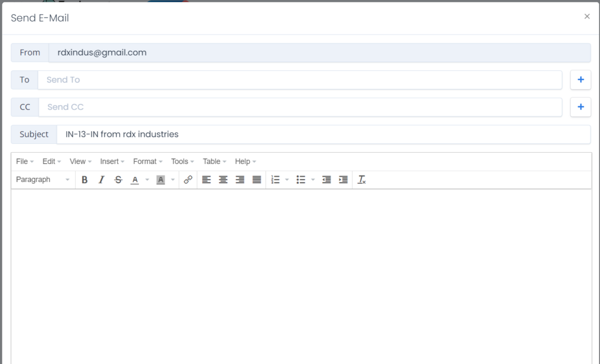Toggle bold formatting in editor toolbar

pyautogui.click(x=84, y=180)
